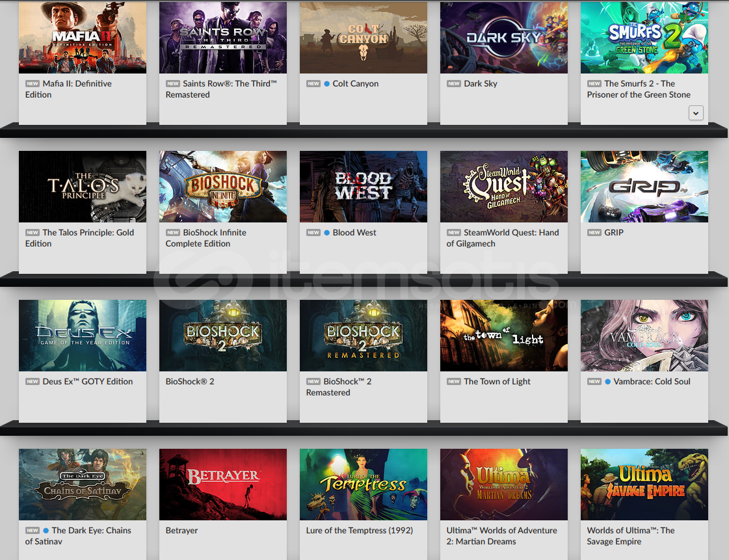Screen dimensions: 729x560
Task: Click the NEW badge beside The Talos Principle
Action: pos(33,233)
